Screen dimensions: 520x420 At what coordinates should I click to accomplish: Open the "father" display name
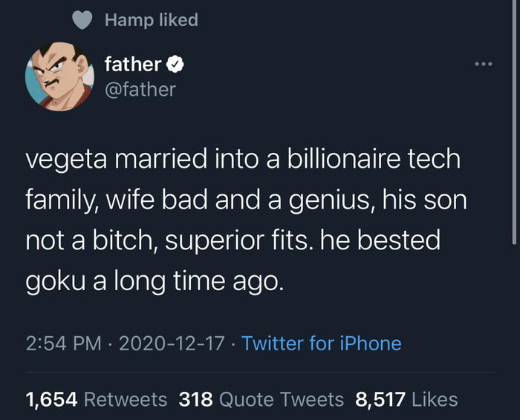coord(133,65)
